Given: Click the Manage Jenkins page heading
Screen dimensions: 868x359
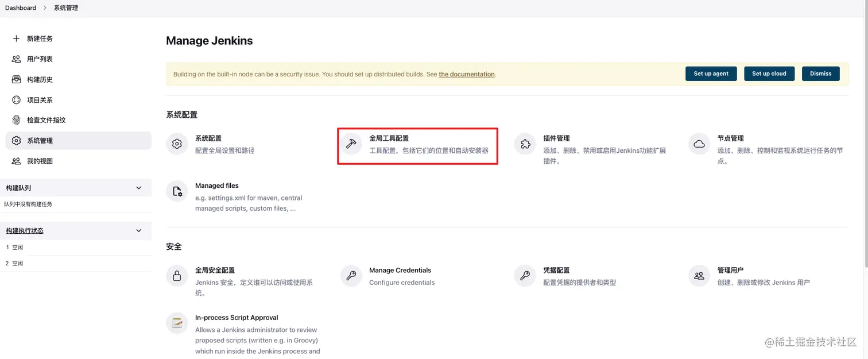Looking at the screenshot, I should pyautogui.click(x=210, y=41).
